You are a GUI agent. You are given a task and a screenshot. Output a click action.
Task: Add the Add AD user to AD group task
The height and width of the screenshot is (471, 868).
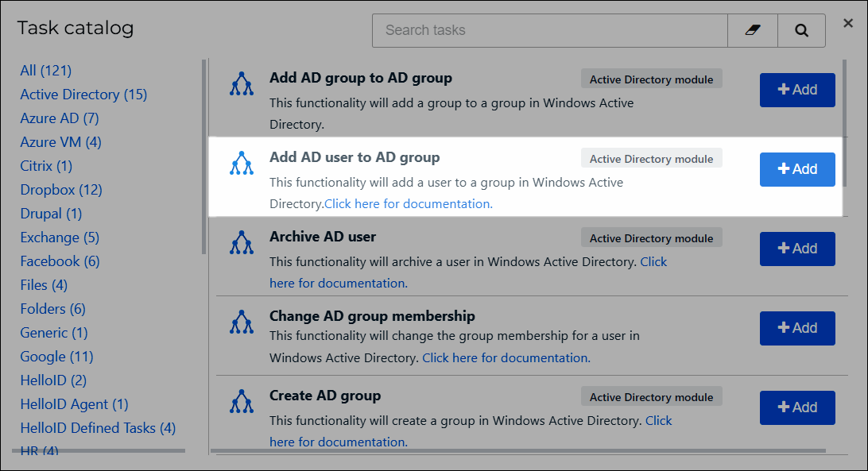click(797, 169)
